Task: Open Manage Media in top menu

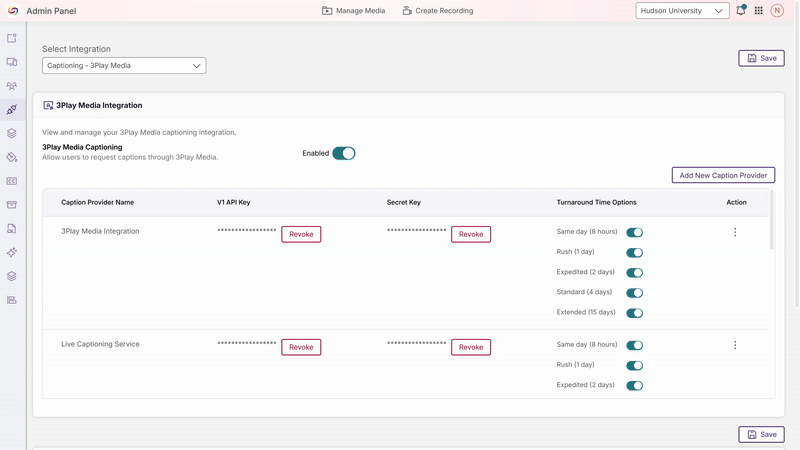Action: 353,11
